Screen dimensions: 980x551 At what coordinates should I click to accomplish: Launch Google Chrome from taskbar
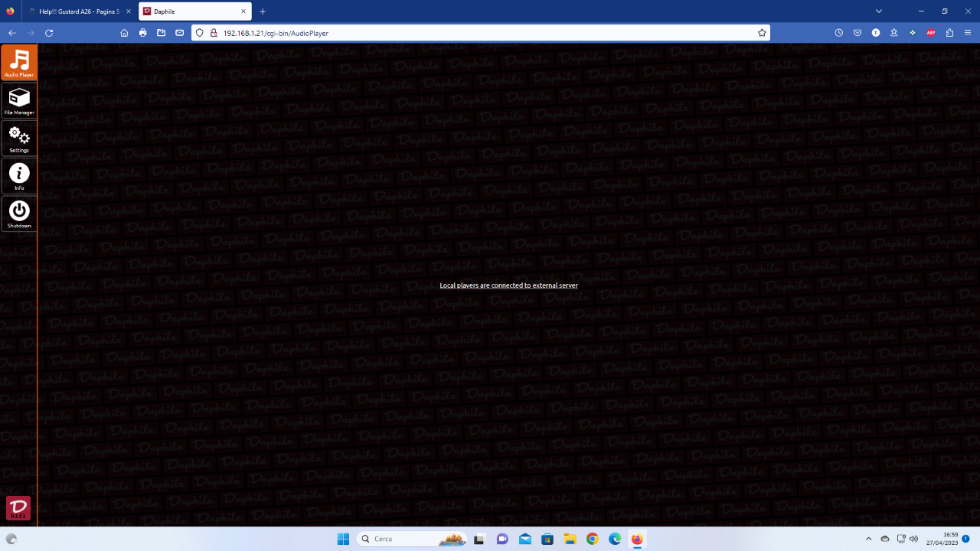592,539
